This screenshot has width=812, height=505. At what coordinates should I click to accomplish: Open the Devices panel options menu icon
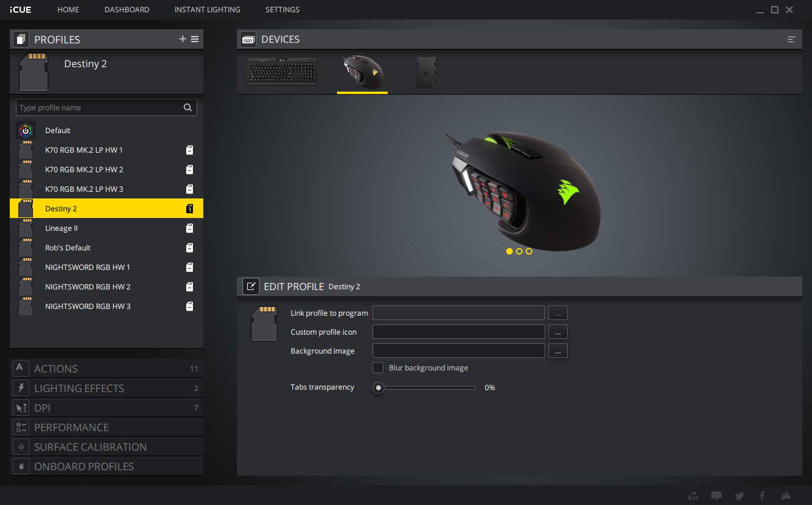(792, 39)
